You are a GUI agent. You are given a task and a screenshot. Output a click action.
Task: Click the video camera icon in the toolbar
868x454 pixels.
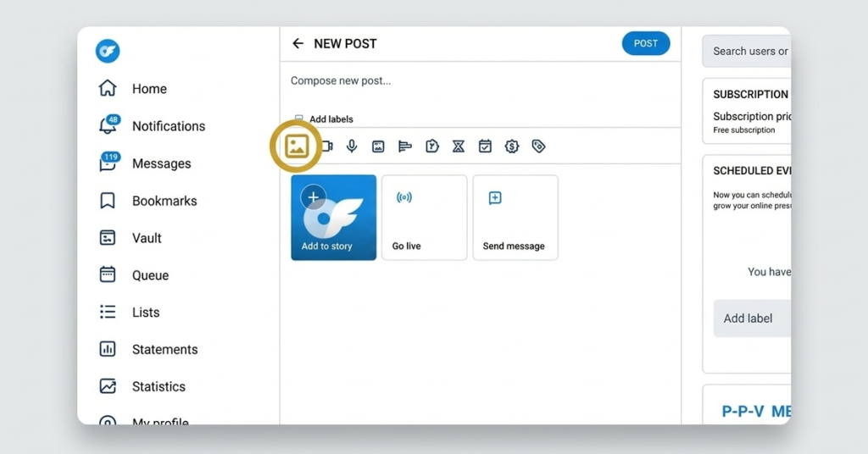click(x=326, y=147)
